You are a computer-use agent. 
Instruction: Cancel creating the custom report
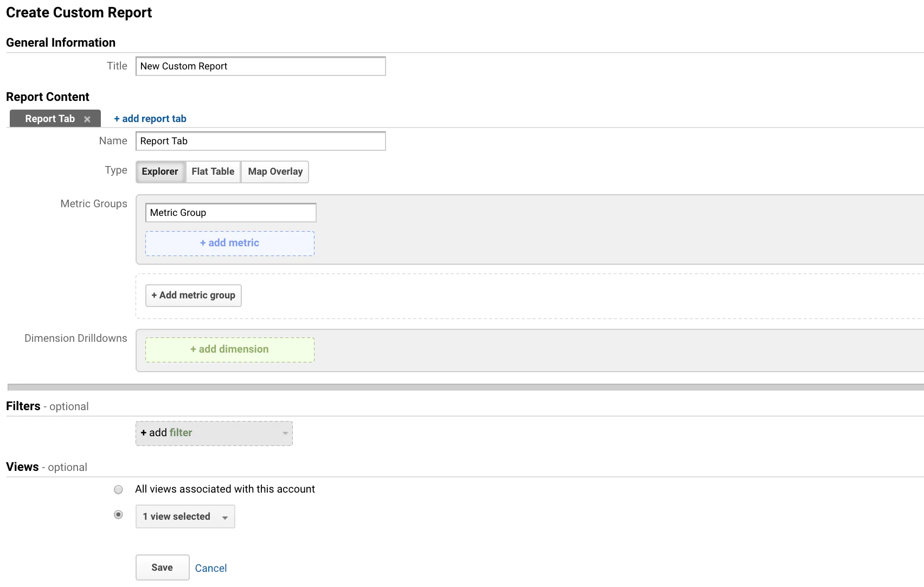tap(211, 569)
